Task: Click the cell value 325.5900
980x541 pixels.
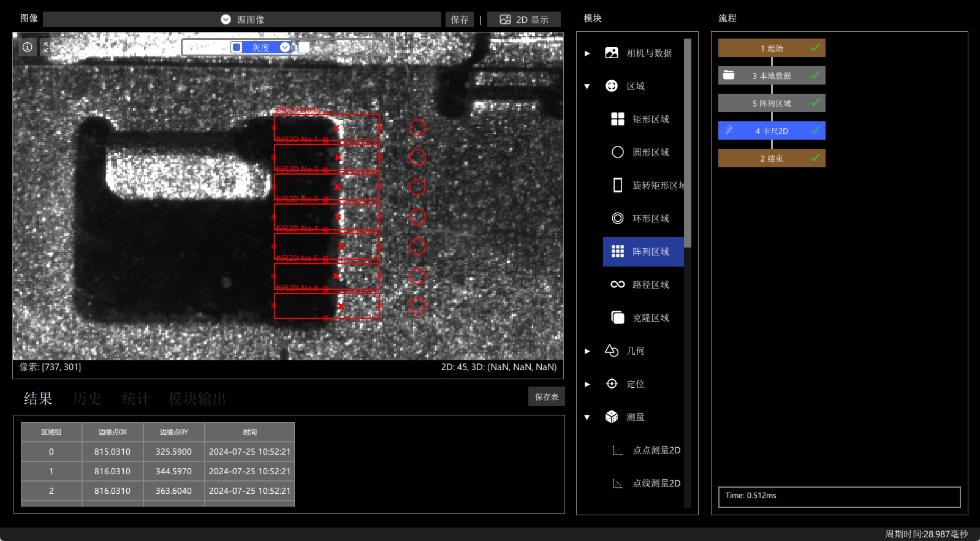Action: click(173, 452)
